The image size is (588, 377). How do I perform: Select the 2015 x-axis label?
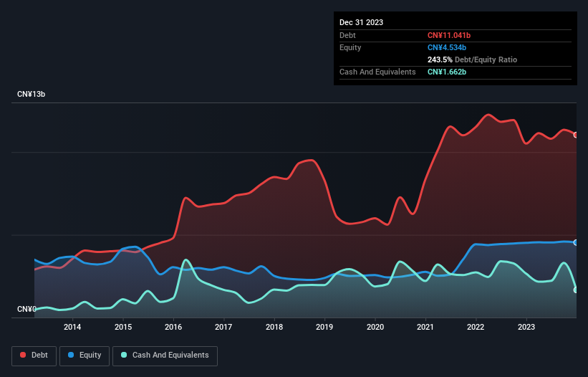tap(123, 327)
